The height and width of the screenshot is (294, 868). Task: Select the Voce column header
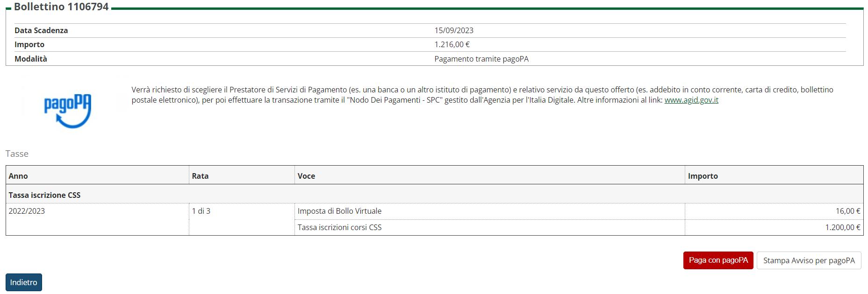pyautogui.click(x=306, y=176)
